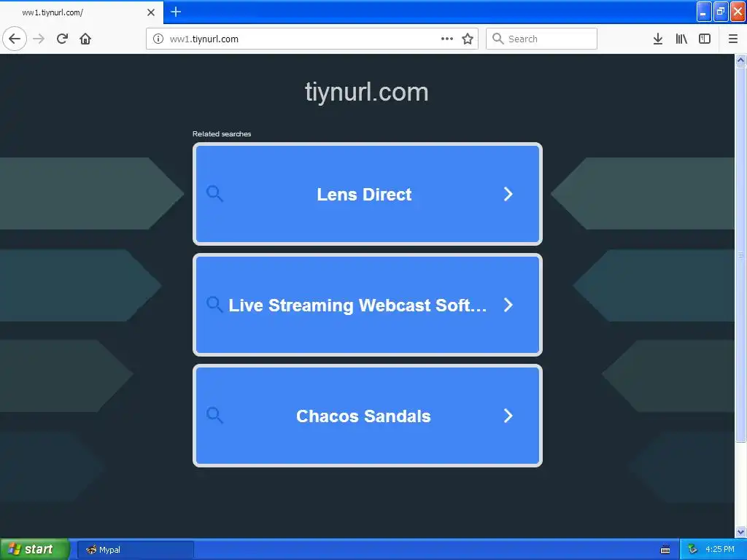
Task: Click the system tray network icon
Action: point(693,549)
